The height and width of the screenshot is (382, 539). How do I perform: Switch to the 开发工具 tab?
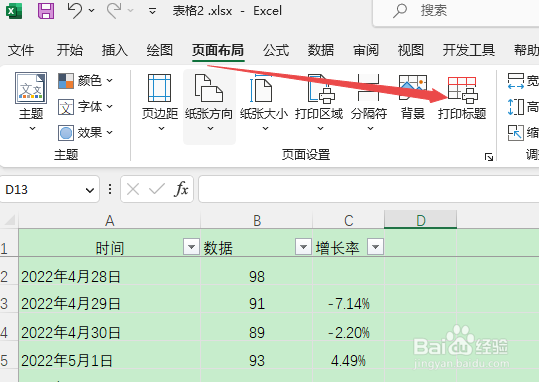pyautogui.click(x=469, y=50)
